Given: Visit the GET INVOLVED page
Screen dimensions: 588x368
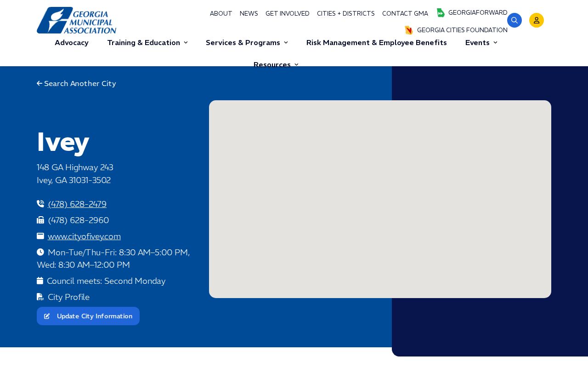Looking at the screenshot, I should tap(288, 14).
